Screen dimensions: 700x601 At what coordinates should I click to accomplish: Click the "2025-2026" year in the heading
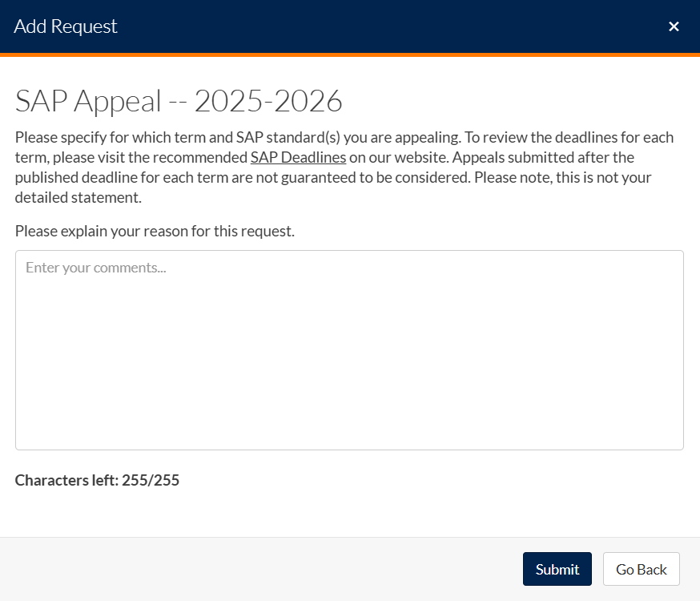pos(268,101)
